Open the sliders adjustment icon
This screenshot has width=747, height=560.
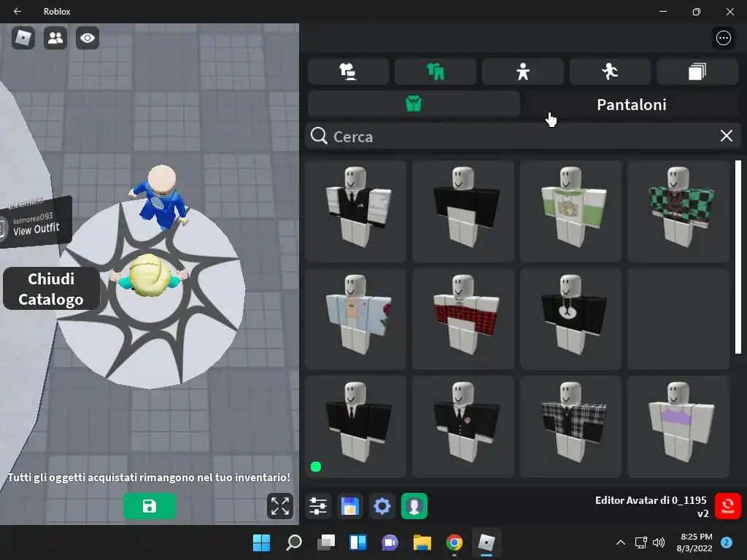pyautogui.click(x=318, y=506)
